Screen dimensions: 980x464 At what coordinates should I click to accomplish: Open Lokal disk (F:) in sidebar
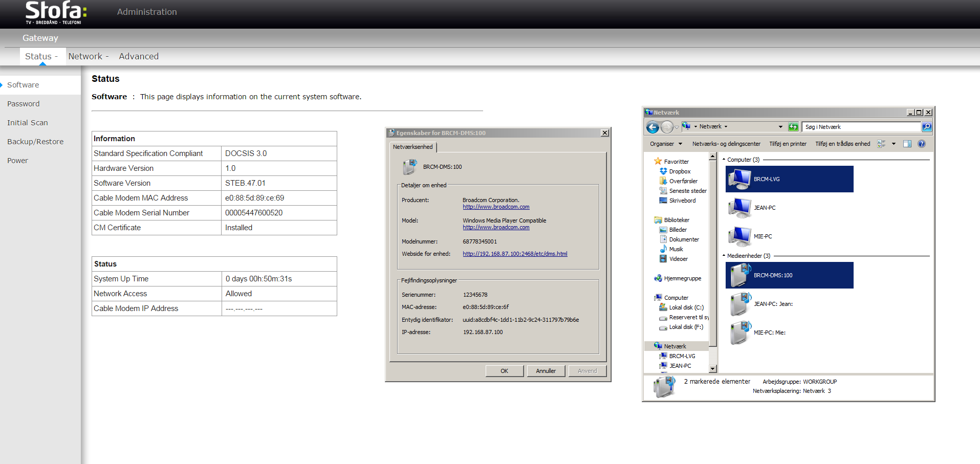[681, 327]
